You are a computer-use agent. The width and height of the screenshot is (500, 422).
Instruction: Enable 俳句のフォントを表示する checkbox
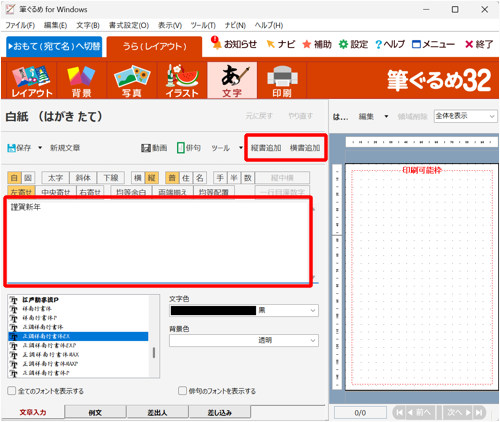tap(182, 391)
